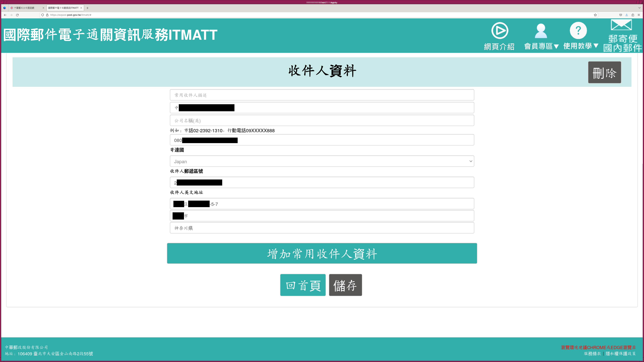Click the 常用收件人描述 input field
This screenshot has height=362, width=644.
[x=322, y=95]
